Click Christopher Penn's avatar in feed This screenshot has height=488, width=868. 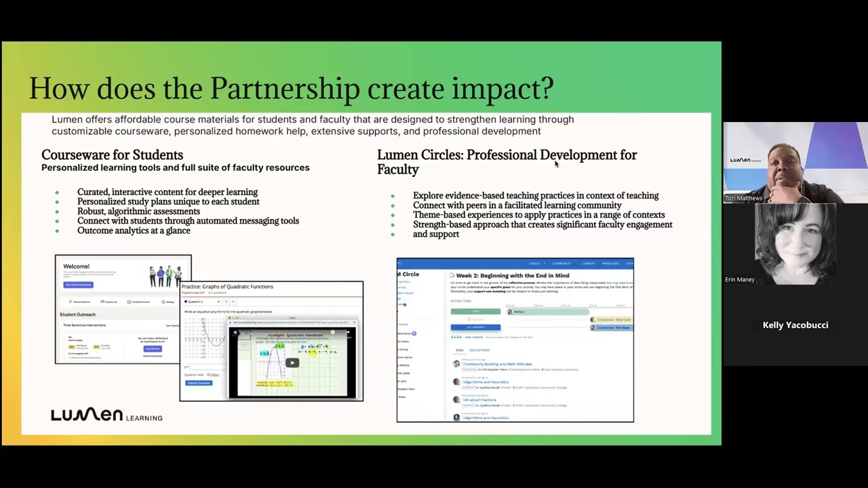(x=456, y=364)
